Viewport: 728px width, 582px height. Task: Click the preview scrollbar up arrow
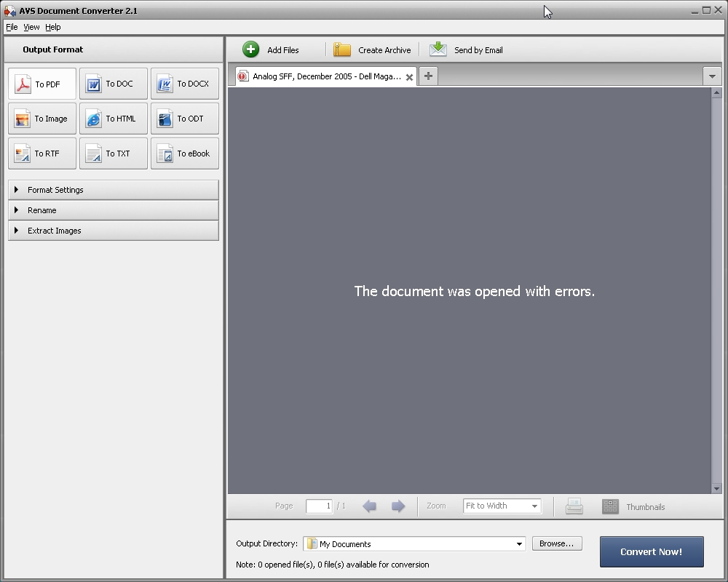pyautogui.click(x=716, y=93)
